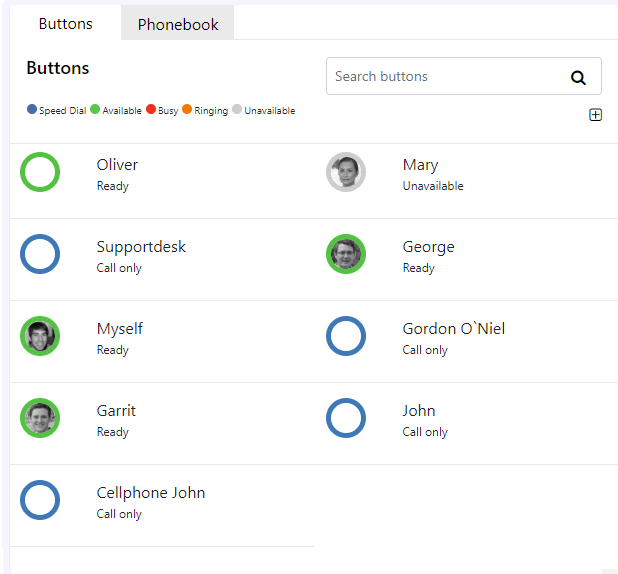Click the search magnifier icon
Image resolution: width=618 pixels, height=574 pixels.
pyautogui.click(x=578, y=77)
